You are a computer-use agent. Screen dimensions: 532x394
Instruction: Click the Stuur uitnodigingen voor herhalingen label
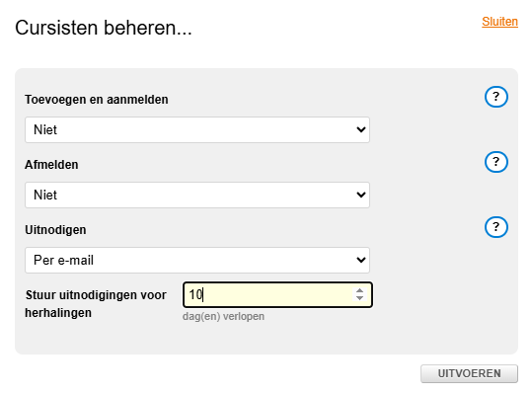coord(96,304)
